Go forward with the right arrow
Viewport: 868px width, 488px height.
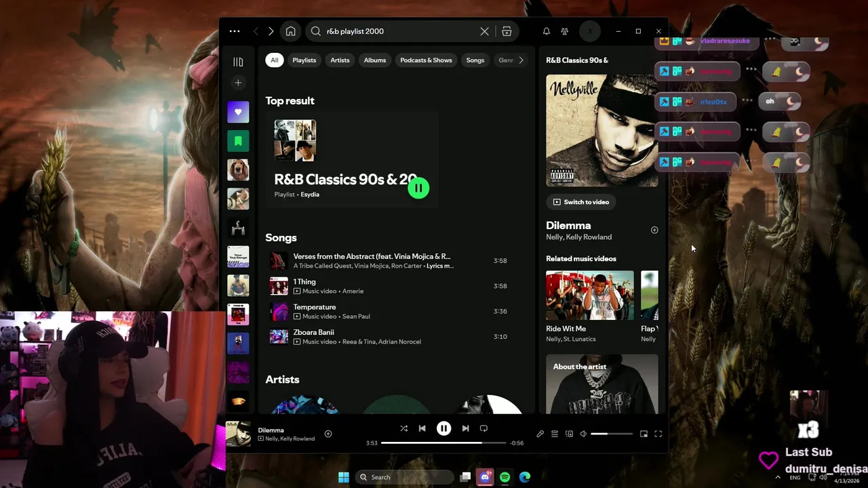tap(271, 31)
